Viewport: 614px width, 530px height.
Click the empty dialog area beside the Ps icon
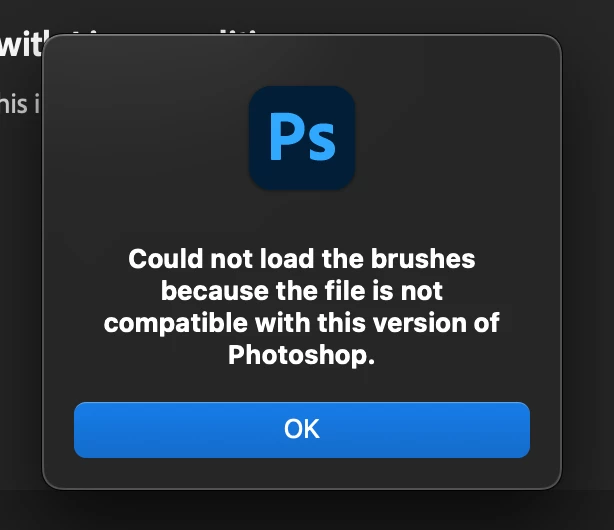[x=450, y=137]
